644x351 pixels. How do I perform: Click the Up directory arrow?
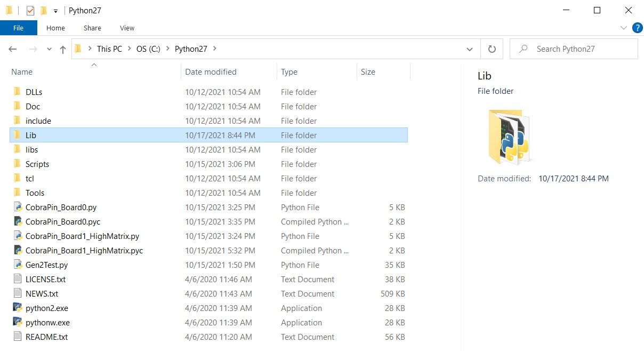tap(63, 49)
